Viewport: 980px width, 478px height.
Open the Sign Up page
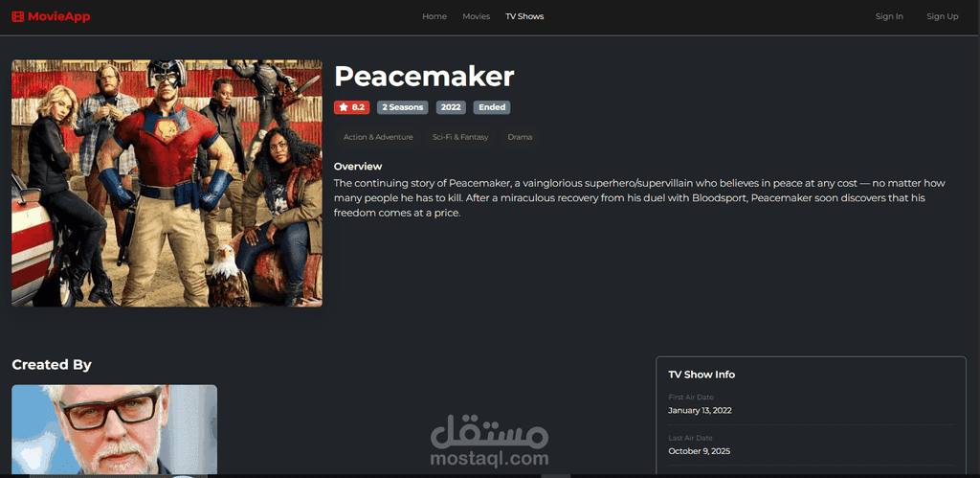(942, 16)
